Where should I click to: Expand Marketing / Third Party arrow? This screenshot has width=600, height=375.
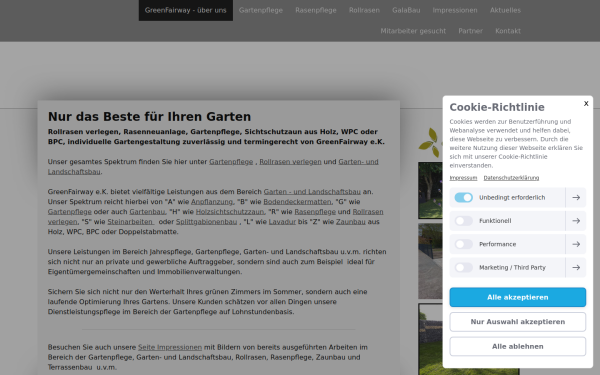tap(576, 267)
